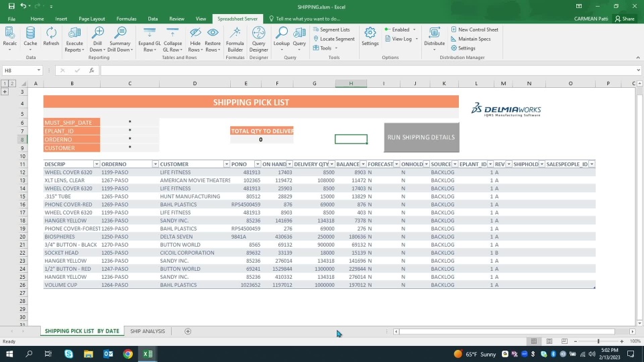
Task: Save the workbook via Quick Access
Action: 11,6
